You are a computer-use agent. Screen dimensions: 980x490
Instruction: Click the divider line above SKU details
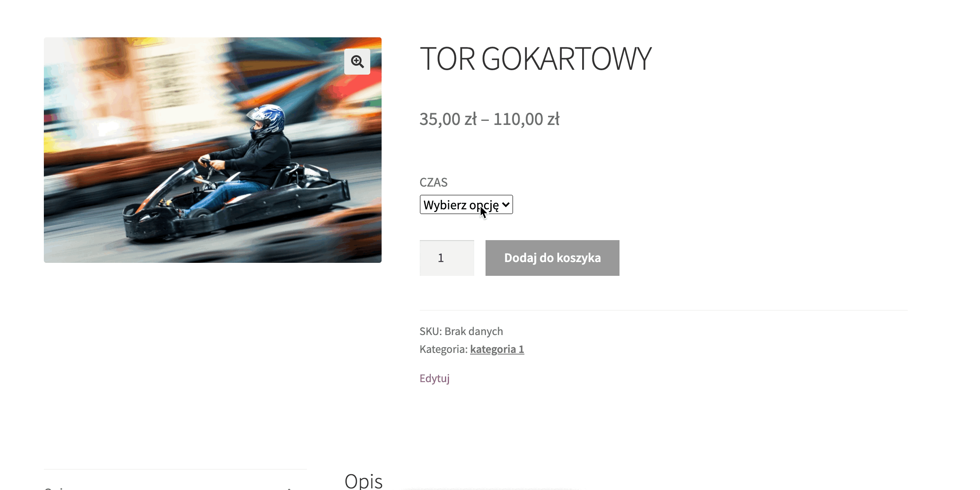(664, 310)
